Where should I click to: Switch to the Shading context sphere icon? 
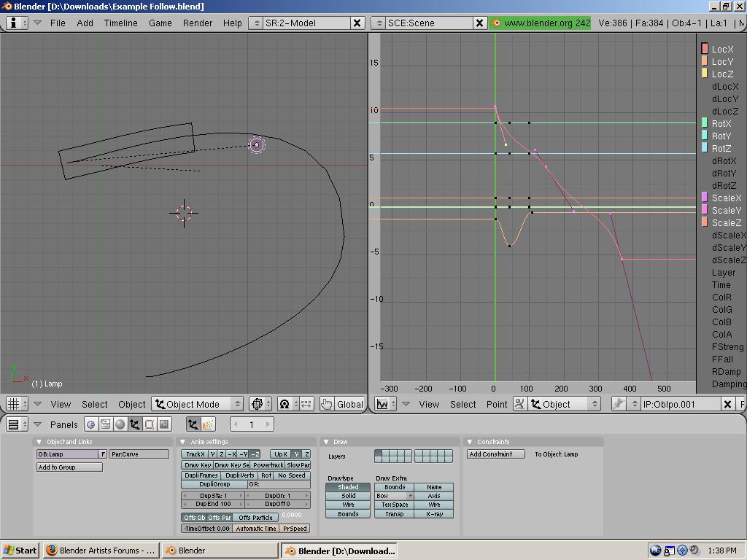click(120, 424)
